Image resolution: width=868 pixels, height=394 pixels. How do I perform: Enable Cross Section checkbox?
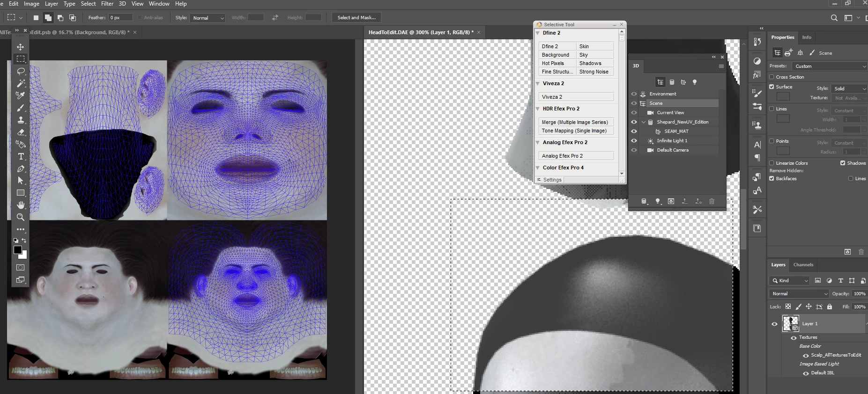(772, 77)
